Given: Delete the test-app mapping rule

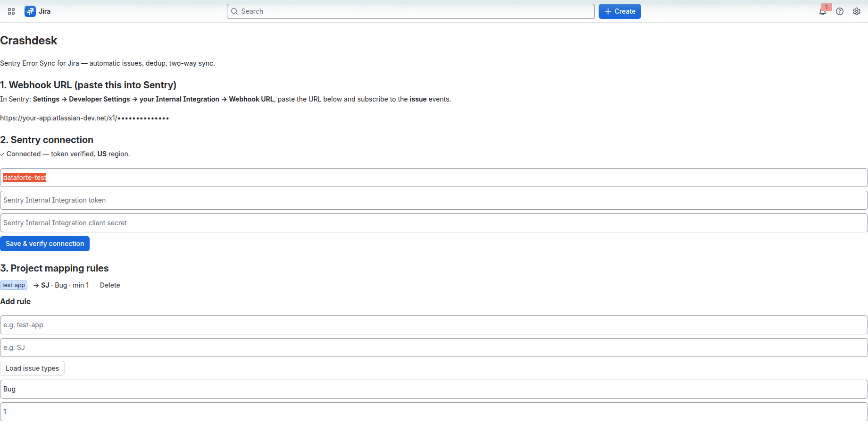Looking at the screenshot, I should (110, 285).
